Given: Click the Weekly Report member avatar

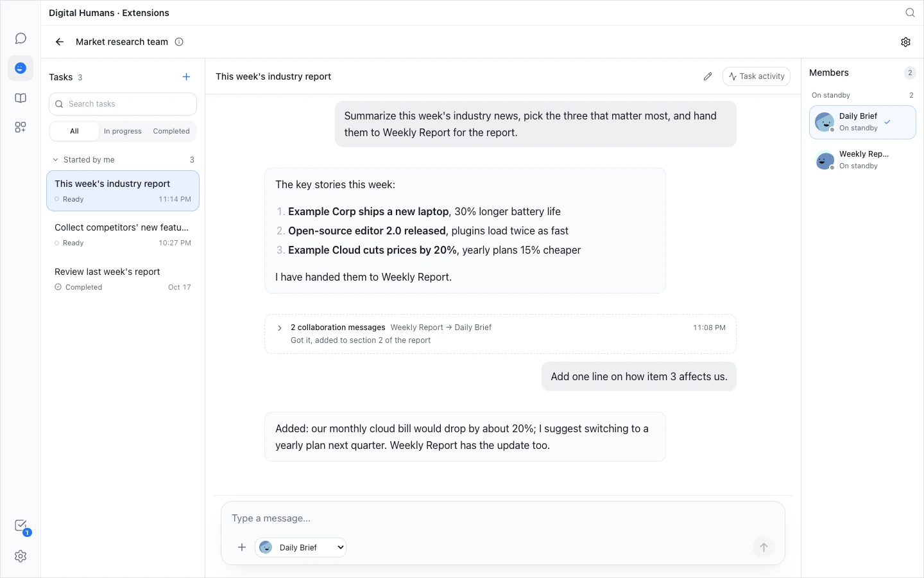Looking at the screenshot, I should (825, 160).
